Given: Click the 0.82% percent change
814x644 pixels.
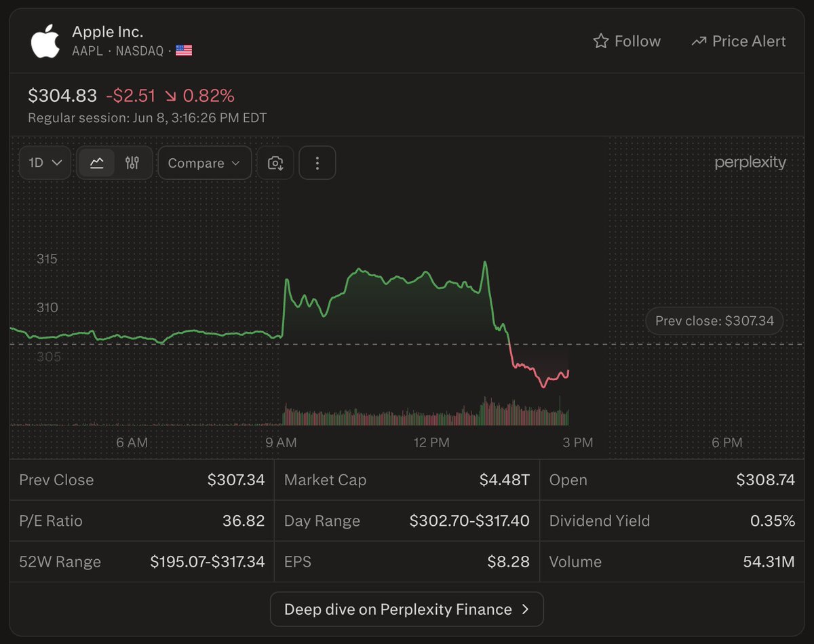Looking at the screenshot, I should point(209,96).
